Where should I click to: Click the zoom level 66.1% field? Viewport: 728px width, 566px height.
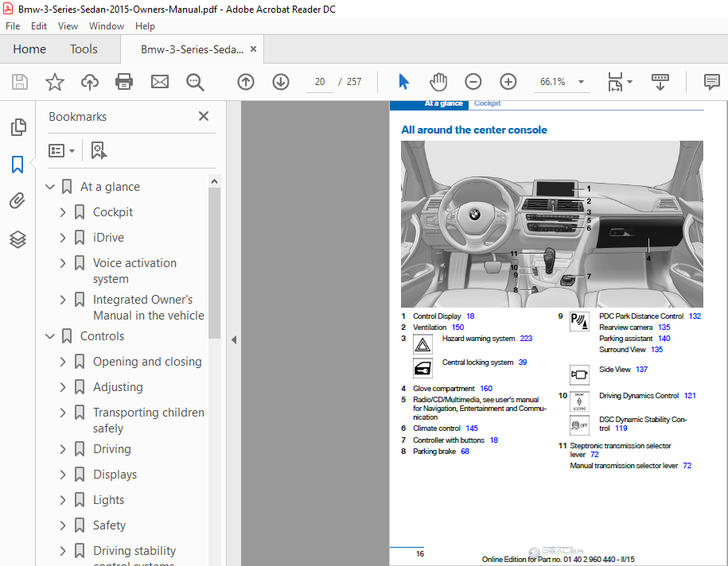(x=552, y=82)
